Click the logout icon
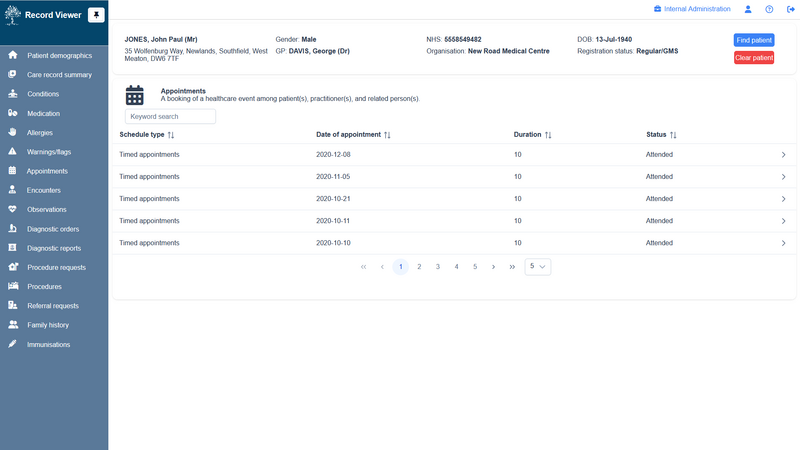This screenshot has width=800, height=450. [x=791, y=9]
